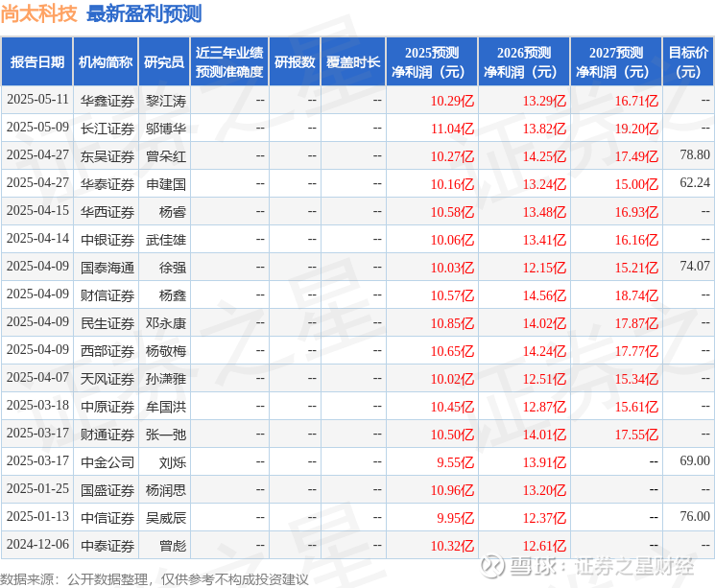
Task: Click institution 中信证券
Action: [x=107, y=518]
